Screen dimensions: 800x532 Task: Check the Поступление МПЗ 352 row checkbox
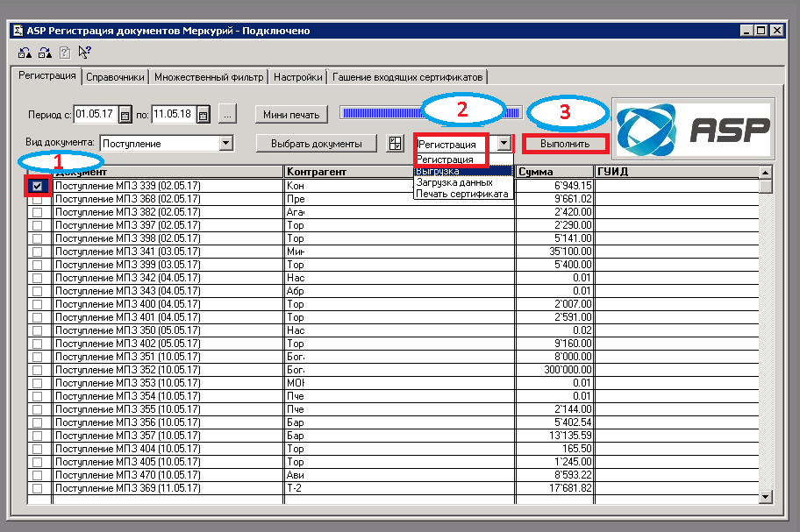click(x=37, y=370)
